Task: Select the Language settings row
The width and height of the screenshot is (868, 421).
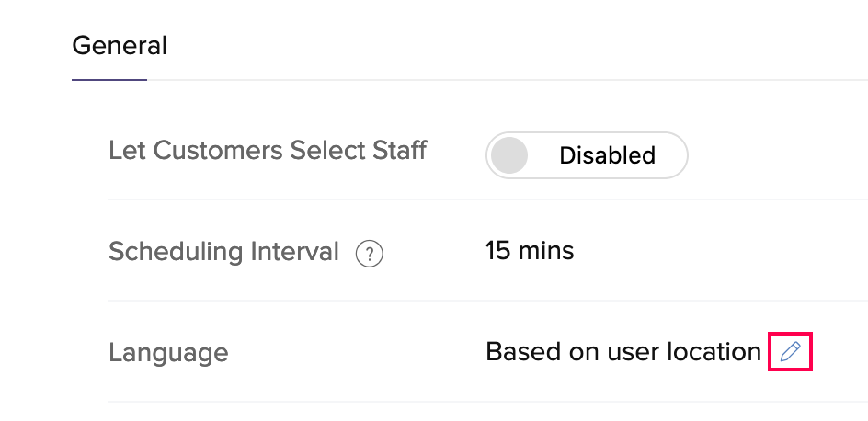Action: point(488,352)
